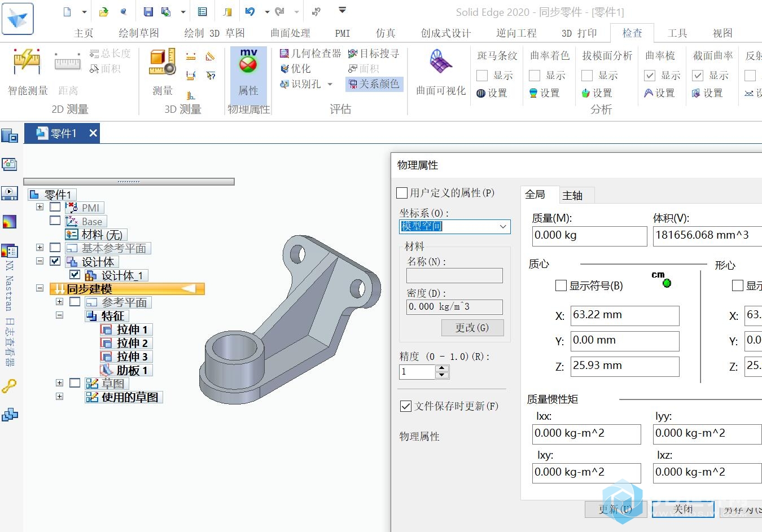Check User-defined properties (用户定义的属性) box
The width and height of the screenshot is (762, 532).
click(402, 193)
